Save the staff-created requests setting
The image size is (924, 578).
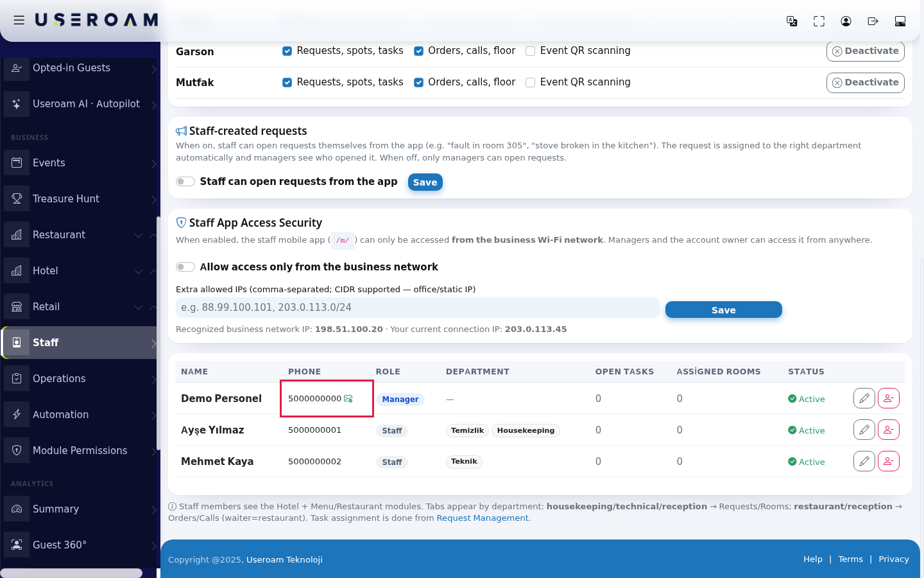pos(425,182)
